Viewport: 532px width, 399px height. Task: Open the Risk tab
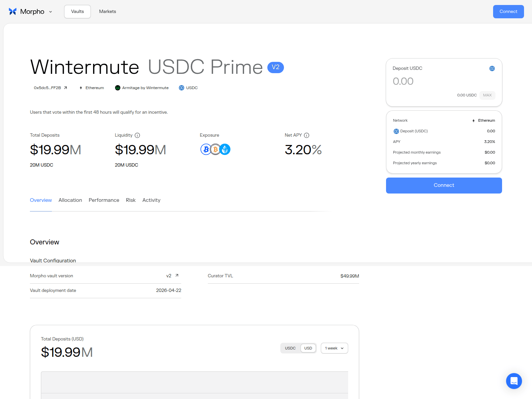[x=131, y=200]
